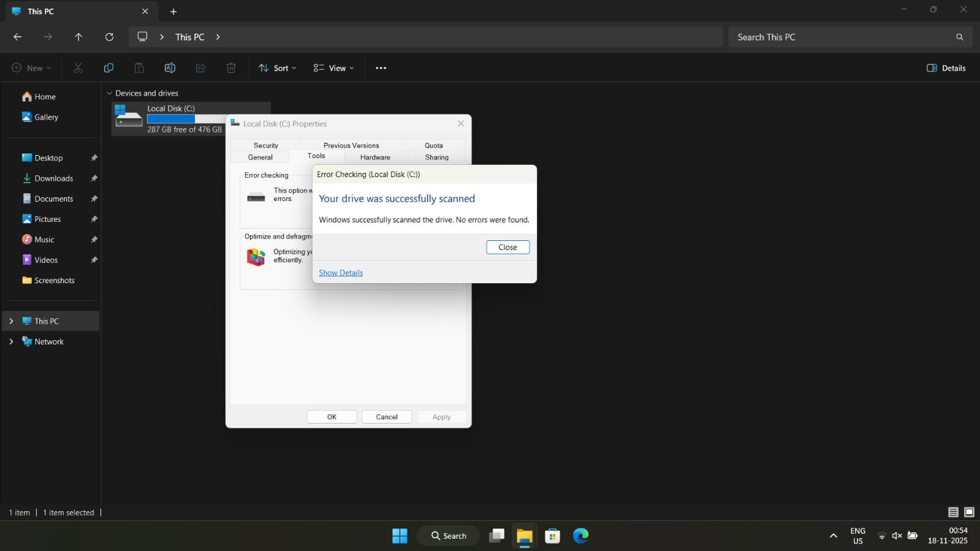Open Microsoft Edge from the taskbar
Viewport: 980px width, 551px height.
pos(580,536)
